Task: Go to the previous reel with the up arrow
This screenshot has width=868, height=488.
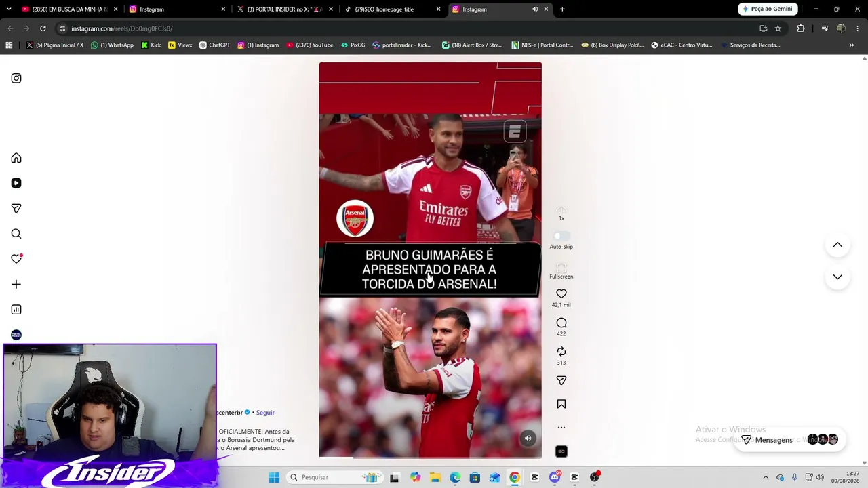Action: pyautogui.click(x=837, y=245)
